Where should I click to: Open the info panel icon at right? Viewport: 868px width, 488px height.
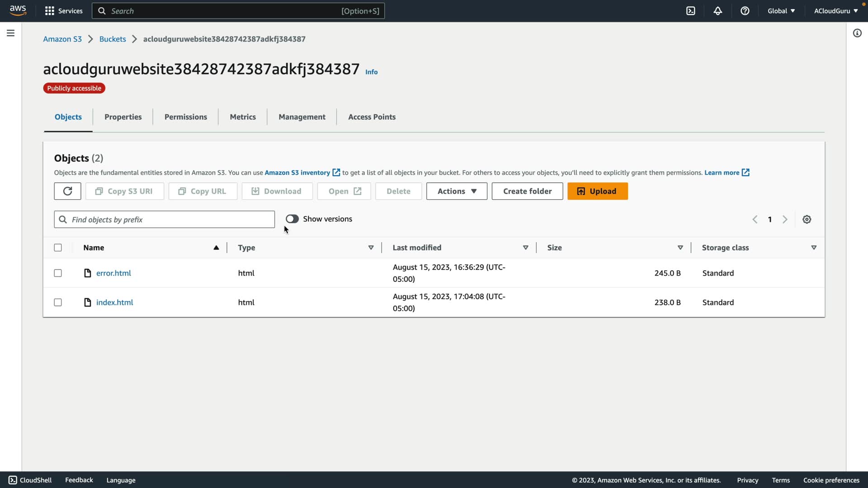pos(857,33)
